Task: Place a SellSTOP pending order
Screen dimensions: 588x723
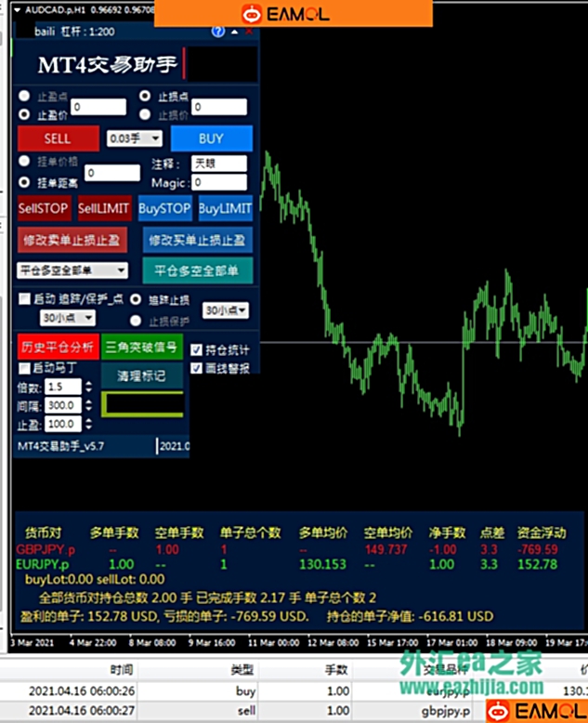Action: coord(44,208)
